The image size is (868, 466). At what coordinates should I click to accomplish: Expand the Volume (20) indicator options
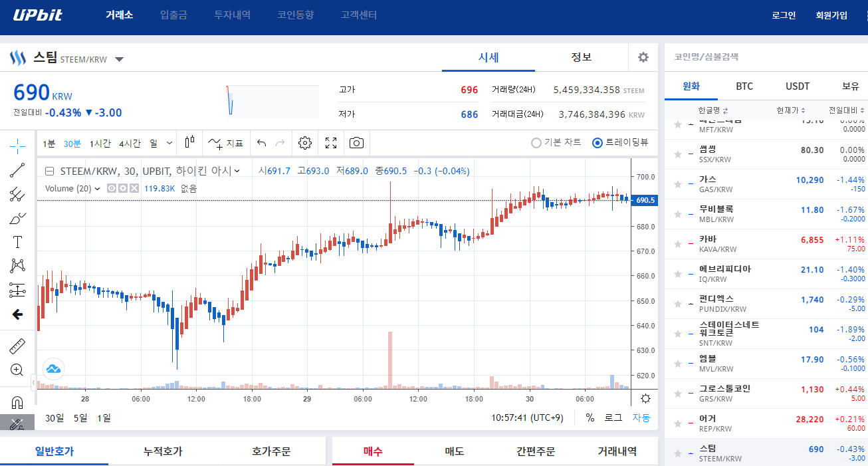97,188
